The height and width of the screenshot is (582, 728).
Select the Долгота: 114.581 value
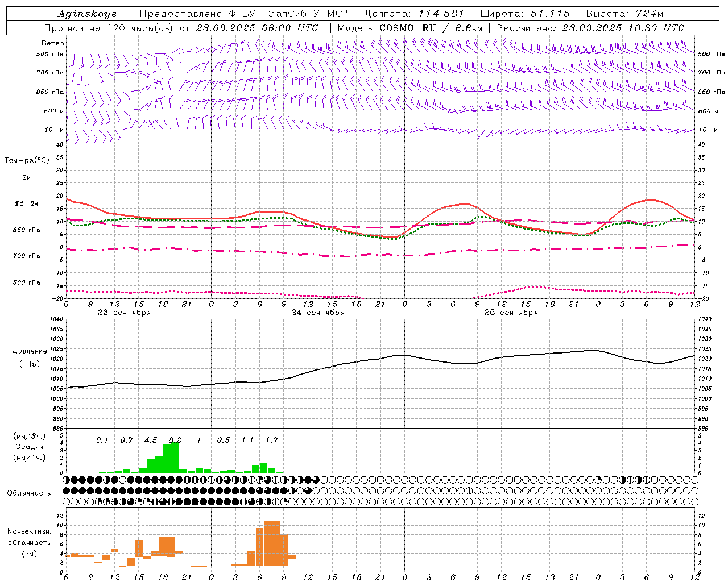414,14
